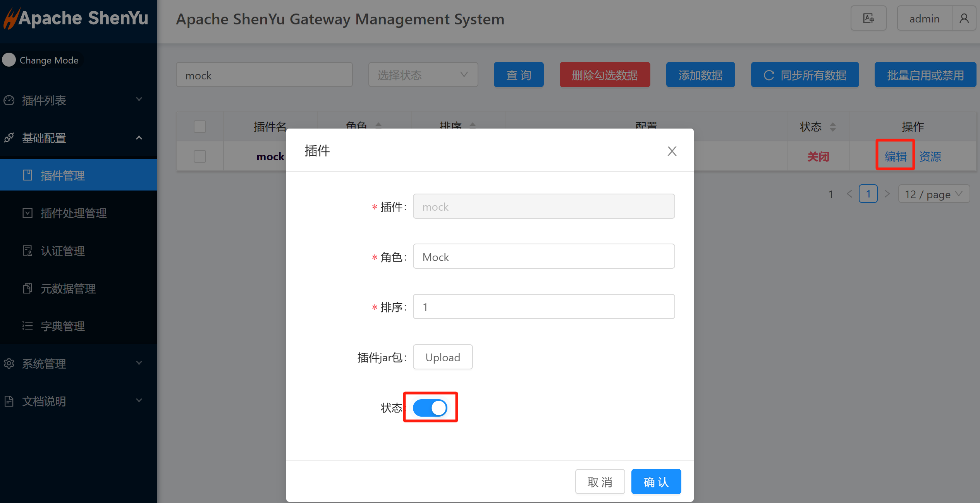Screen dimensions: 980x503
Task: Open the 12 / page size dropdown
Action: pos(934,194)
